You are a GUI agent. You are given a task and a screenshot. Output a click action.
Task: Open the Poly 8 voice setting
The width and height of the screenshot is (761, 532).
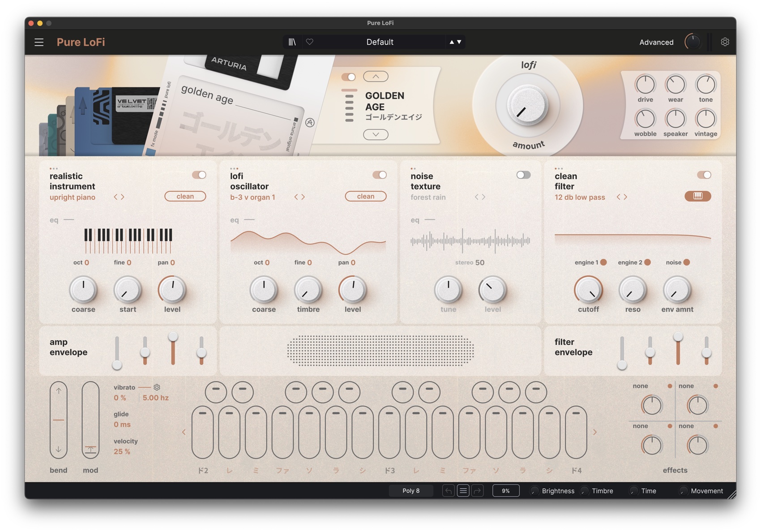411,491
